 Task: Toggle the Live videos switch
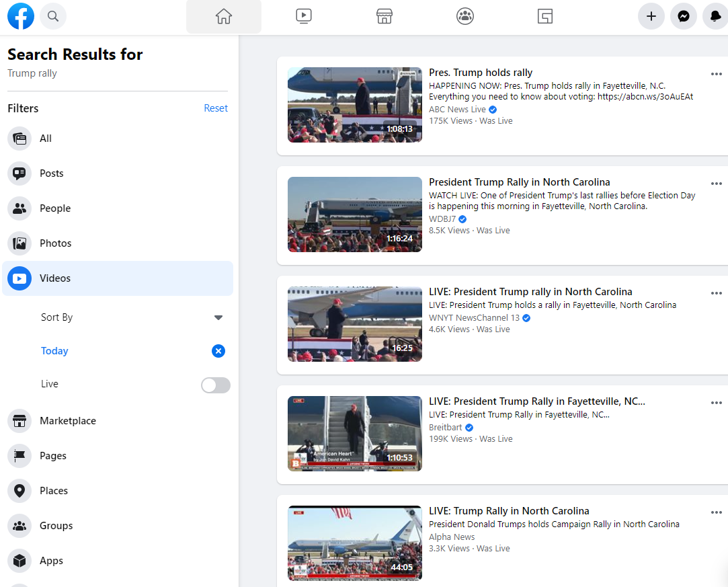point(215,385)
